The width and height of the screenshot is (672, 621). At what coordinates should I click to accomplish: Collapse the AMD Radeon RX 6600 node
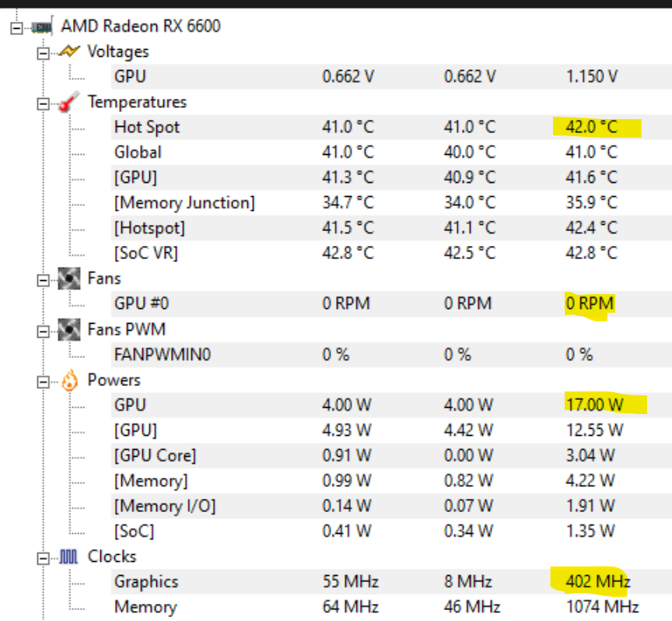(16, 28)
